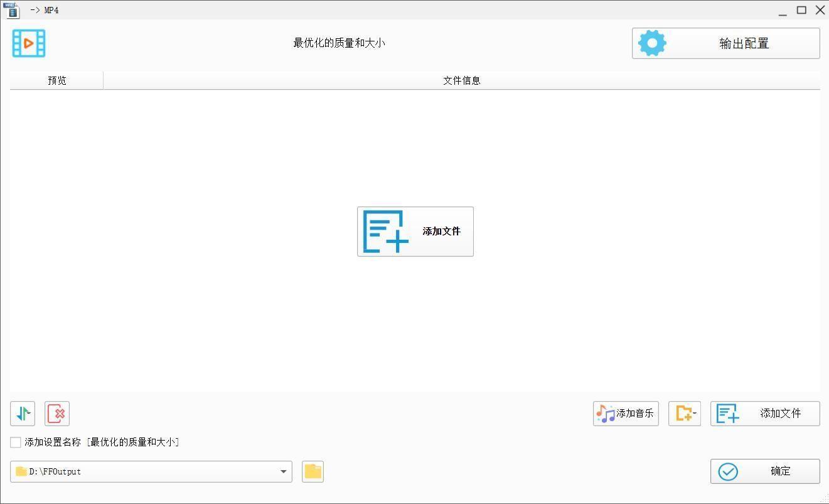The height and width of the screenshot is (504, 829).
Task: Expand the D:\FFOutput output folder dropdown
Action: coord(283,472)
